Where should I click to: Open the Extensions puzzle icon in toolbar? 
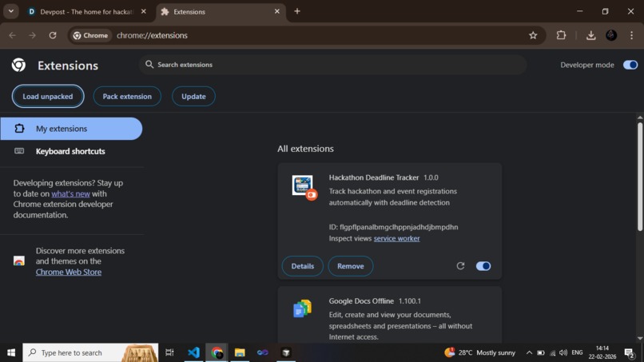click(561, 35)
